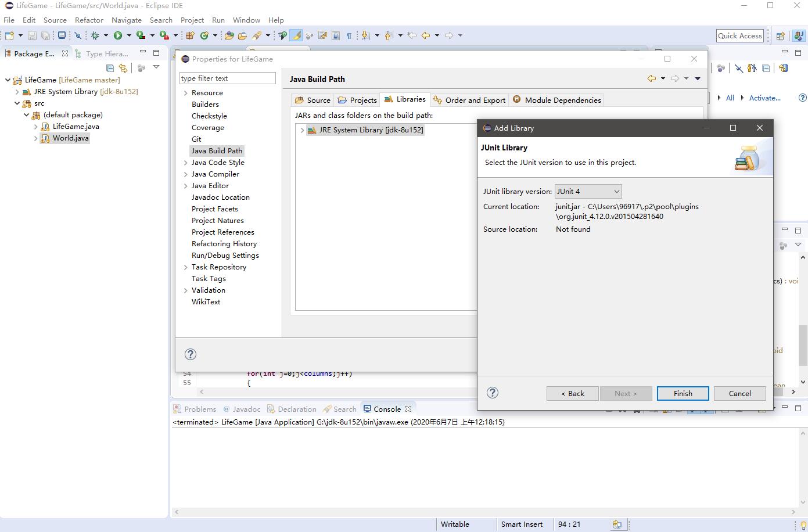808x532 pixels.
Task: Toggle Mark Occurrences highlighter button
Action: [296, 35]
